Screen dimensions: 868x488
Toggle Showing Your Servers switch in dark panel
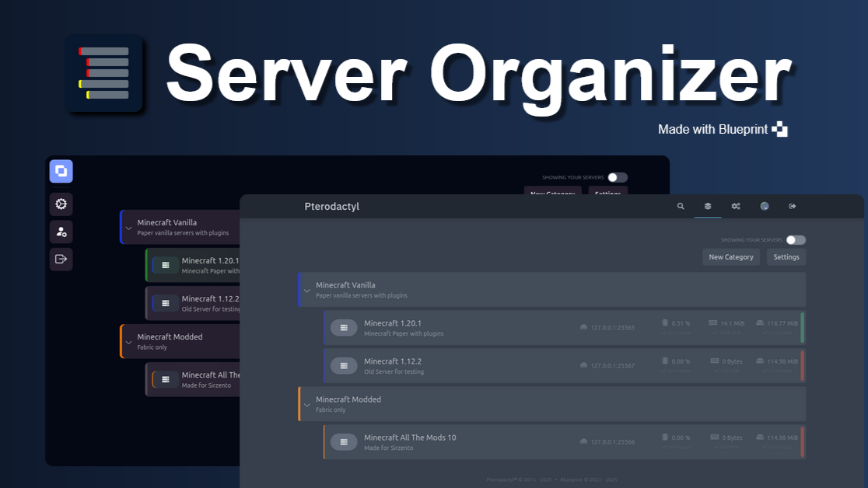(618, 177)
